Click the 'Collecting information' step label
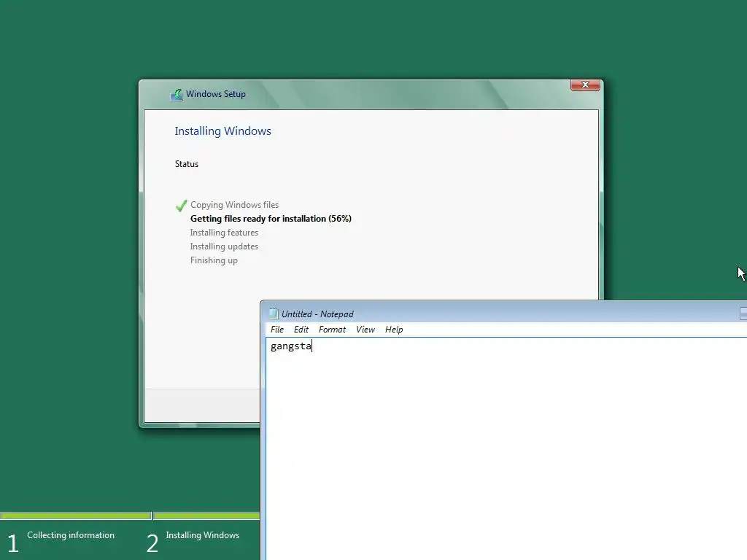 [x=71, y=535]
